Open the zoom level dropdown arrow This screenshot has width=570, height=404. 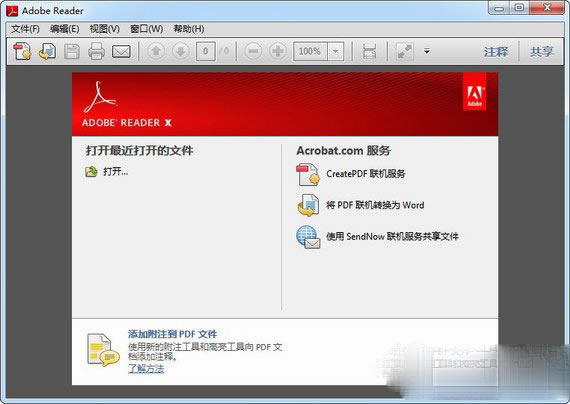click(336, 51)
